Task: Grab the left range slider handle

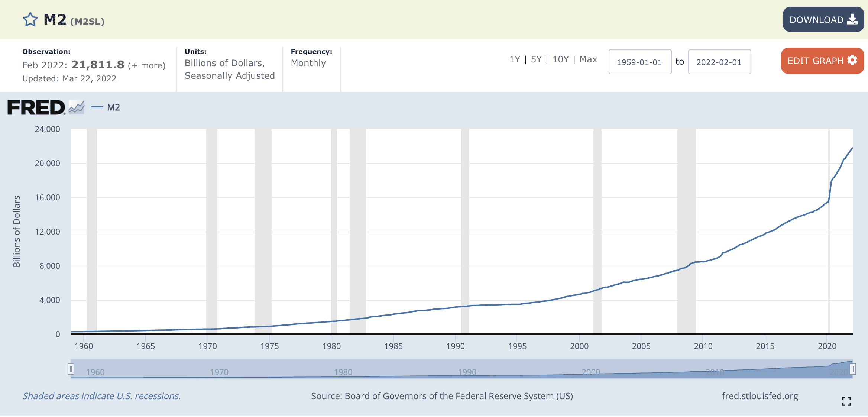Action: [71, 369]
